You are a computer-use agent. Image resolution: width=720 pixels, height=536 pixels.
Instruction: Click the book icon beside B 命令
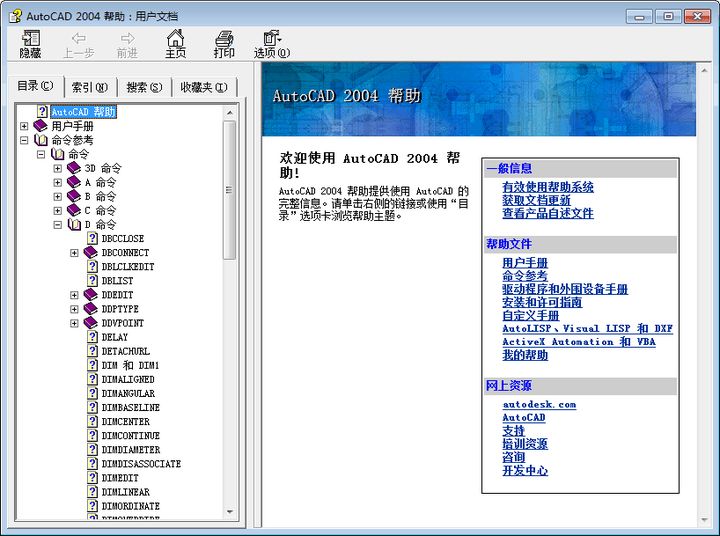(x=74, y=196)
